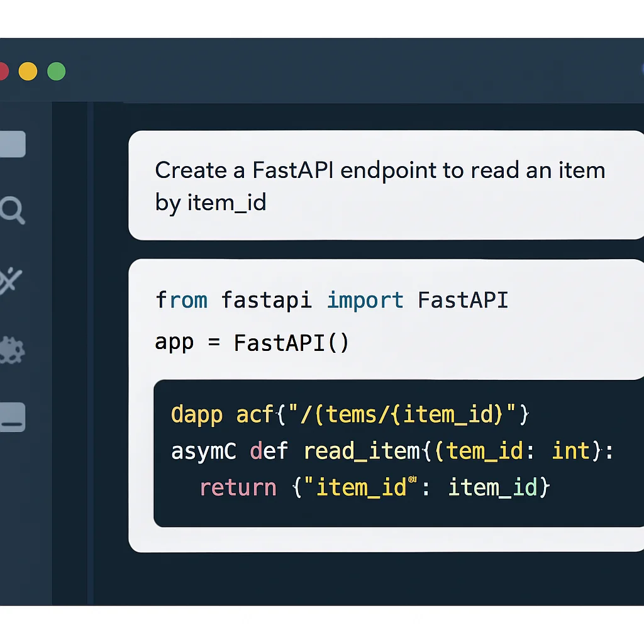Viewport: 644px width, 644px height.
Task: Select the crossed tools sidebar icon
Action: click(x=11, y=280)
